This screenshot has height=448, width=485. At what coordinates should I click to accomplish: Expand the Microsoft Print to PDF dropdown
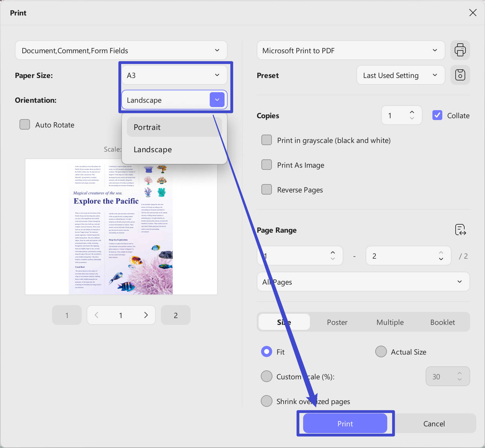coord(351,50)
